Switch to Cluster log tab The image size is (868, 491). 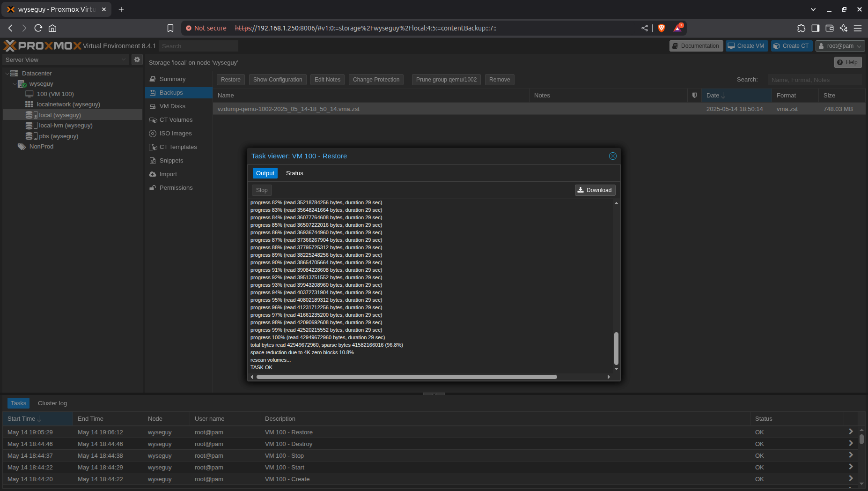point(52,403)
